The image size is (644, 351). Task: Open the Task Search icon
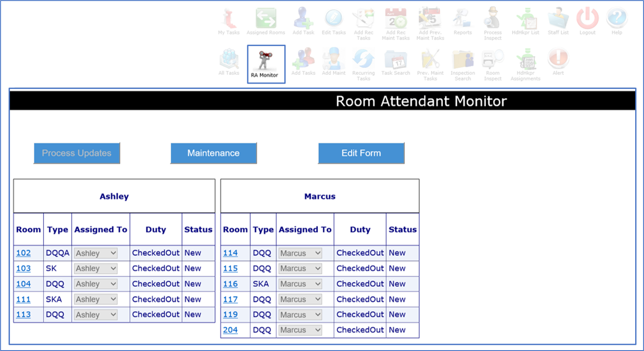click(395, 62)
